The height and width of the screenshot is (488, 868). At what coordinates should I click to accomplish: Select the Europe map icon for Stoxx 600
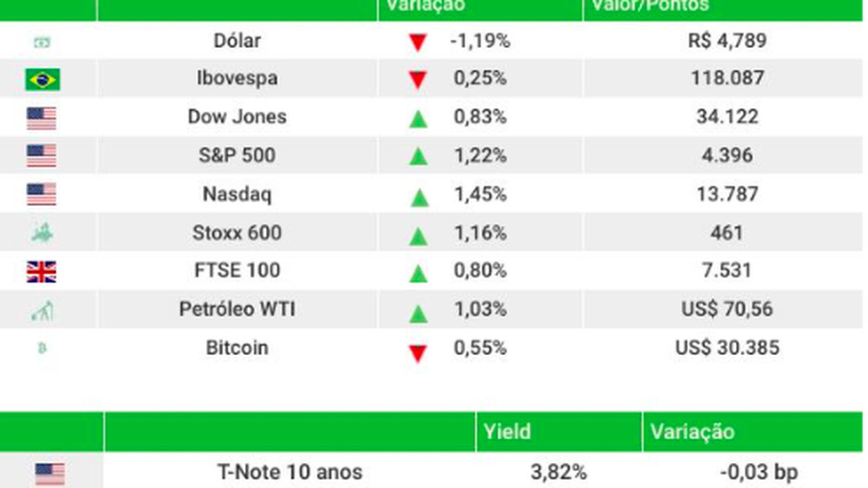(42, 233)
